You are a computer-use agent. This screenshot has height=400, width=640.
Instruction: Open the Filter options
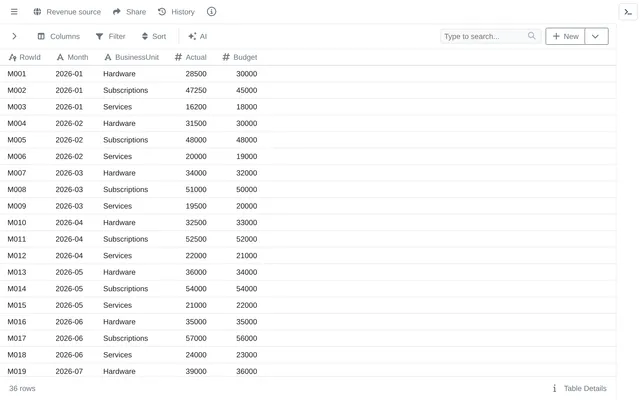coord(111,36)
